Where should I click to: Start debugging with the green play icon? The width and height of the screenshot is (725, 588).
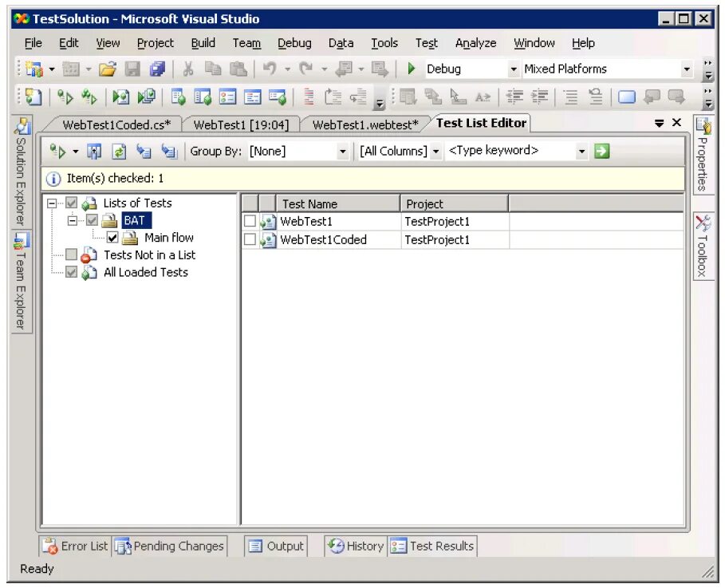pos(411,69)
